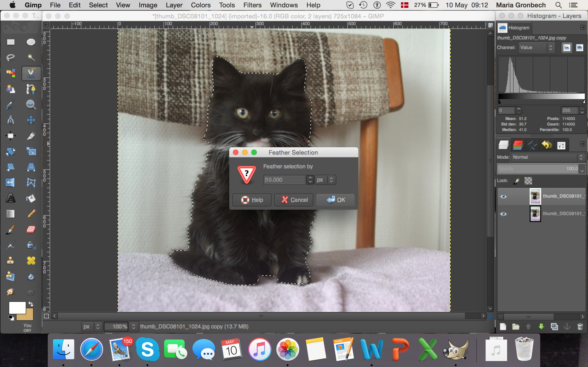Viewport: 588px width, 367px height.
Task: Open the px unit dropdown in Feather dialog
Action: tap(325, 180)
